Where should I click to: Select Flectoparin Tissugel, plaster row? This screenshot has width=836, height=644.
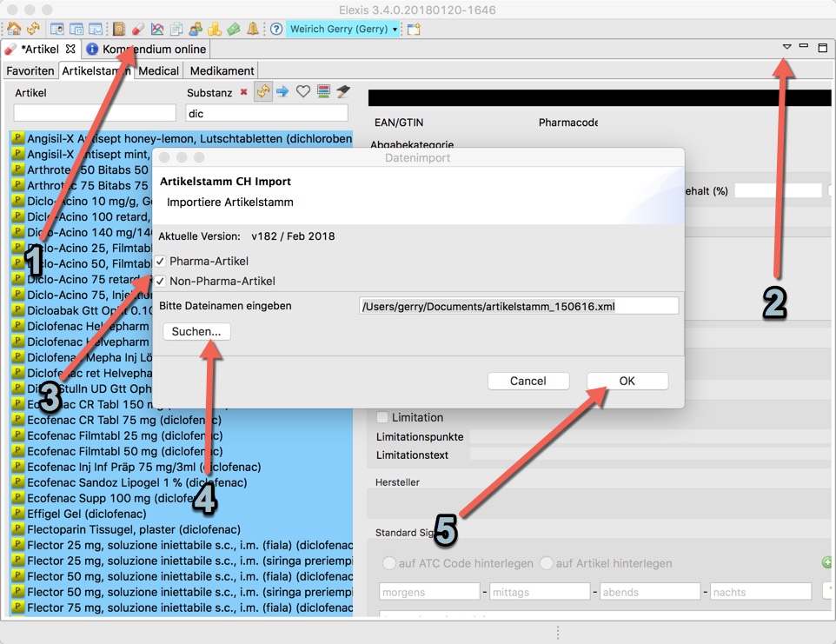coord(182,529)
